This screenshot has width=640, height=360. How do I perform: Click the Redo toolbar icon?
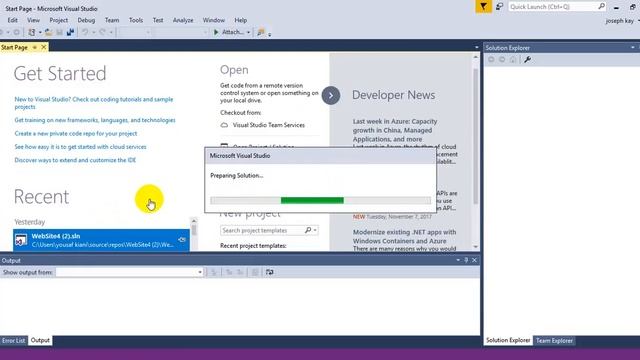(102, 32)
